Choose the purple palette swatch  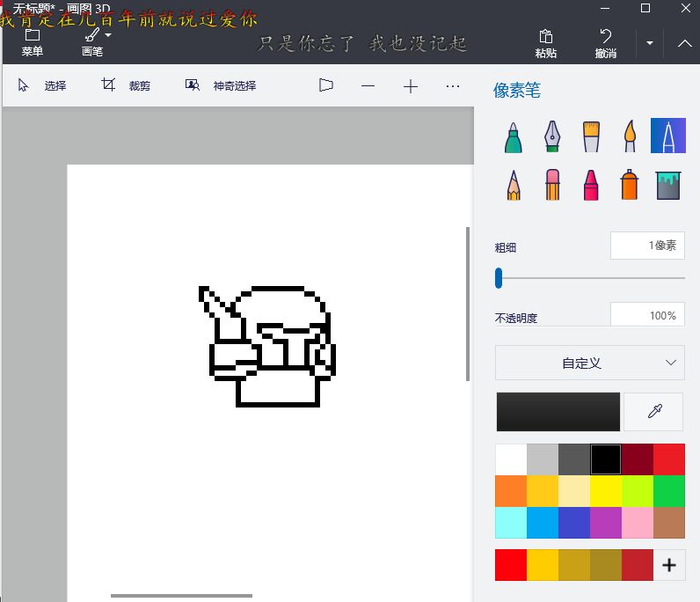(606, 523)
